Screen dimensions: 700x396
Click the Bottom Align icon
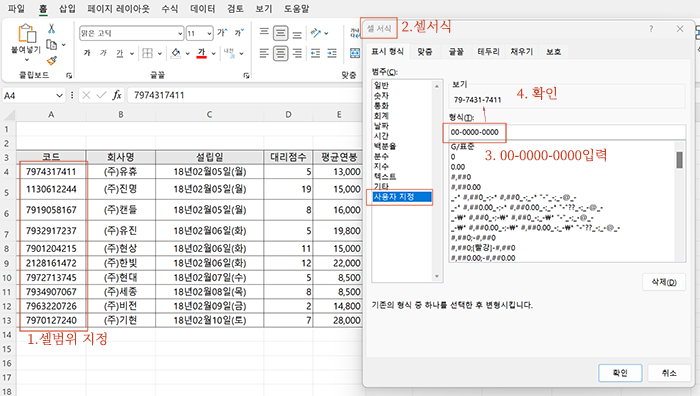pyautogui.click(x=297, y=33)
